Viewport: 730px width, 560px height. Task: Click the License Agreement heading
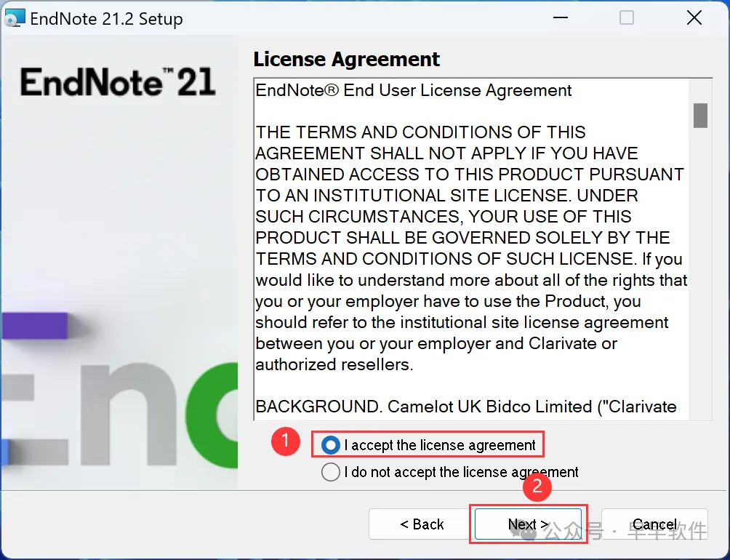pos(346,60)
